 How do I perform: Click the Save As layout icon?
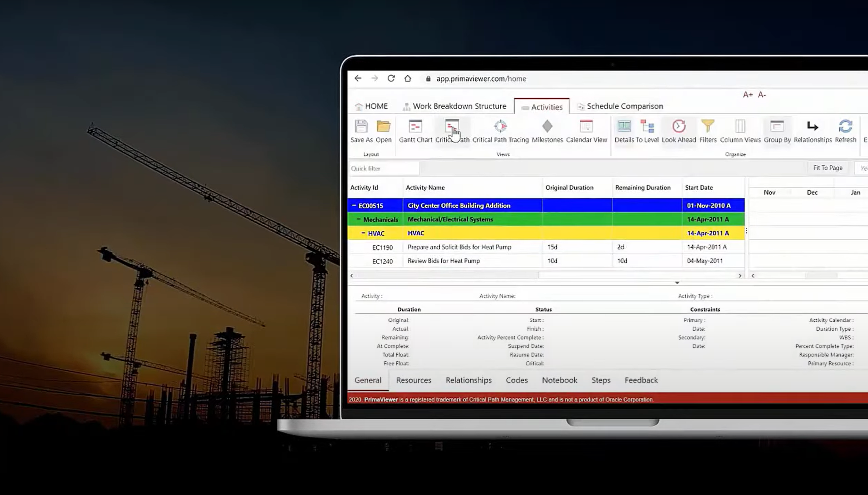(x=361, y=127)
